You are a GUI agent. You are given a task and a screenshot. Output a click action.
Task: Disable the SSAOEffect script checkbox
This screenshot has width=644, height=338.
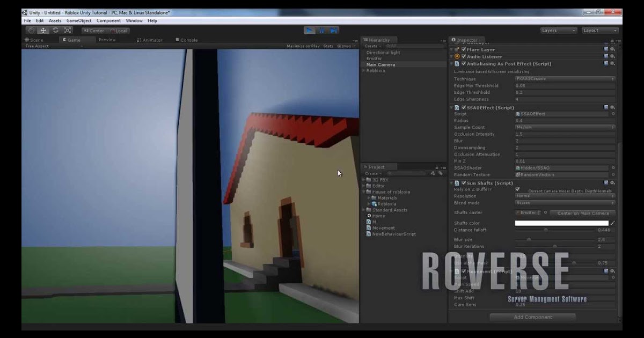[464, 107]
